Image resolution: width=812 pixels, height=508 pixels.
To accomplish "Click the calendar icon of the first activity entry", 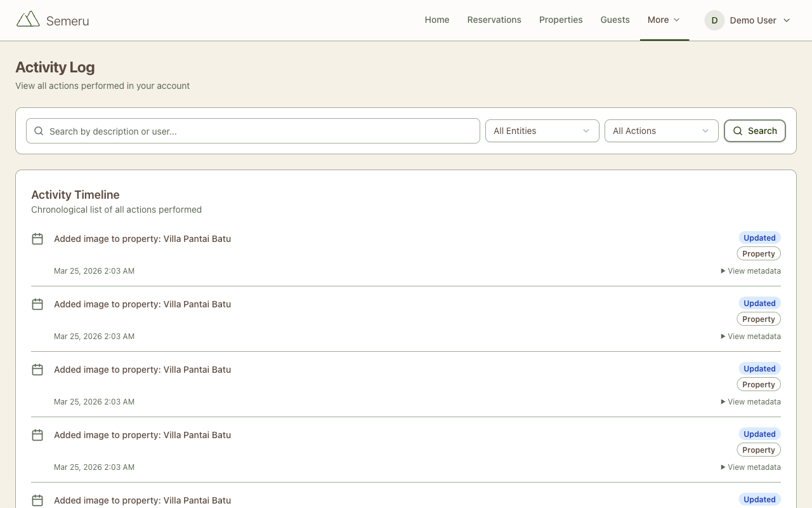I will tap(37, 239).
